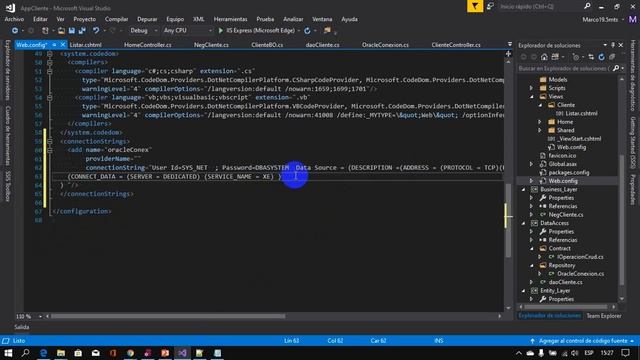Select IOperacionCrud.cs in Solution Explorer
The width and height of the screenshot is (640, 360).
[580, 257]
